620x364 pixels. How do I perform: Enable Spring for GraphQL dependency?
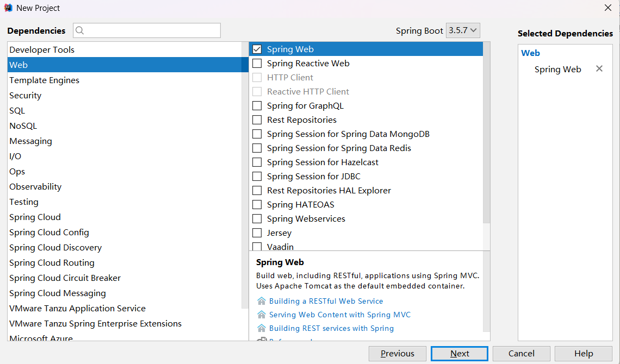[257, 106]
